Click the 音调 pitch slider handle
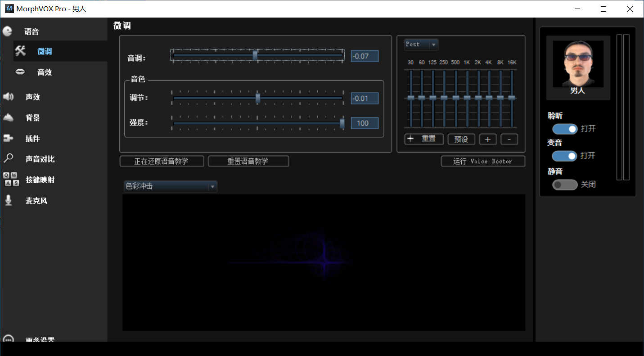 (255, 55)
